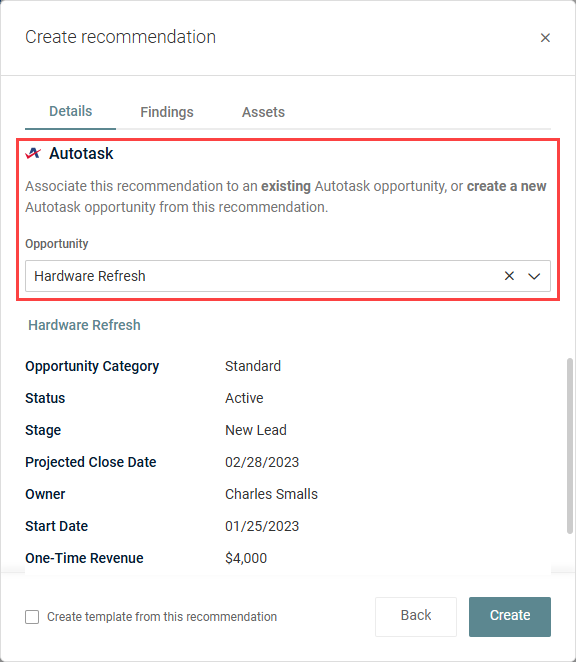Click the One-Time Revenue amount $4,000
This screenshot has width=576, height=662.
coord(246,558)
